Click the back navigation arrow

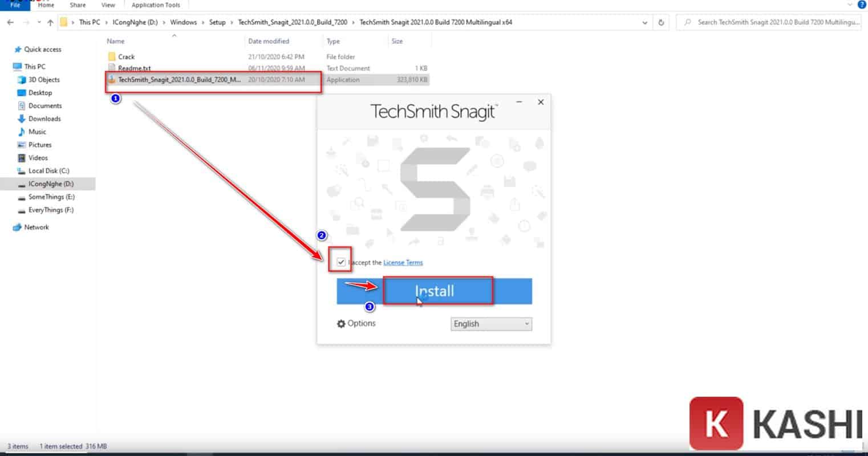10,23
